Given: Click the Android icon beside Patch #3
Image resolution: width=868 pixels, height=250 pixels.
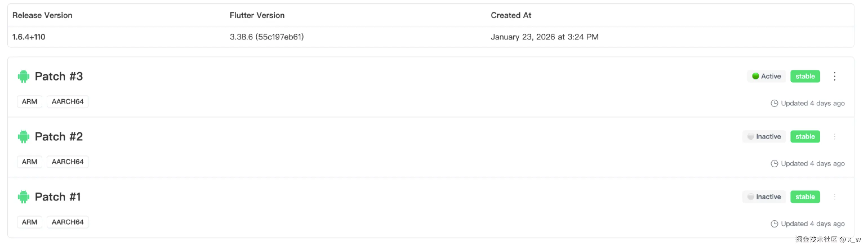Looking at the screenshot, I should coord(23,77).
